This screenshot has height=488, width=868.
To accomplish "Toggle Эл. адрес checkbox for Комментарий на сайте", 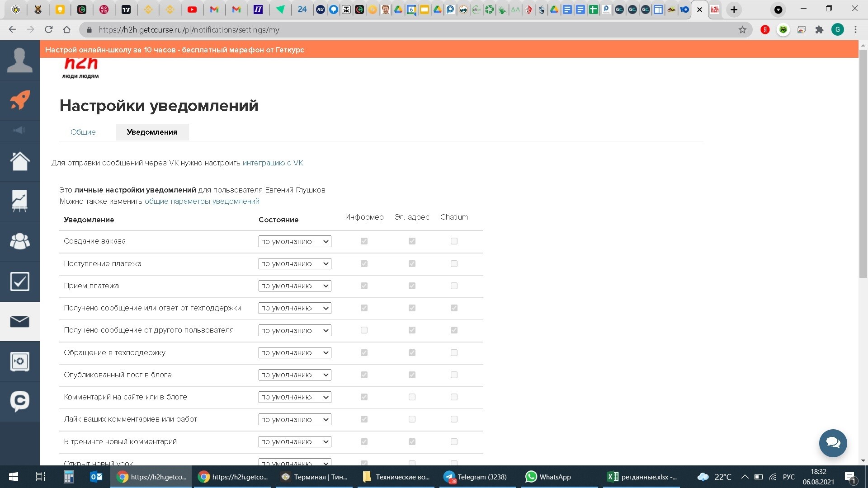I will (412, 397).
